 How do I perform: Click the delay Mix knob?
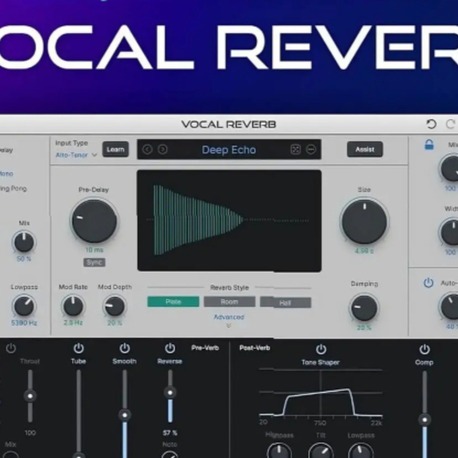pyautogui.click(x=24, y=242)
